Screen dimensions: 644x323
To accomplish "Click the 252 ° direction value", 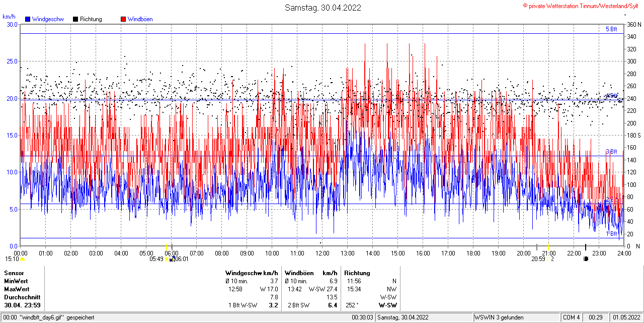I will [x=352, y=305].
